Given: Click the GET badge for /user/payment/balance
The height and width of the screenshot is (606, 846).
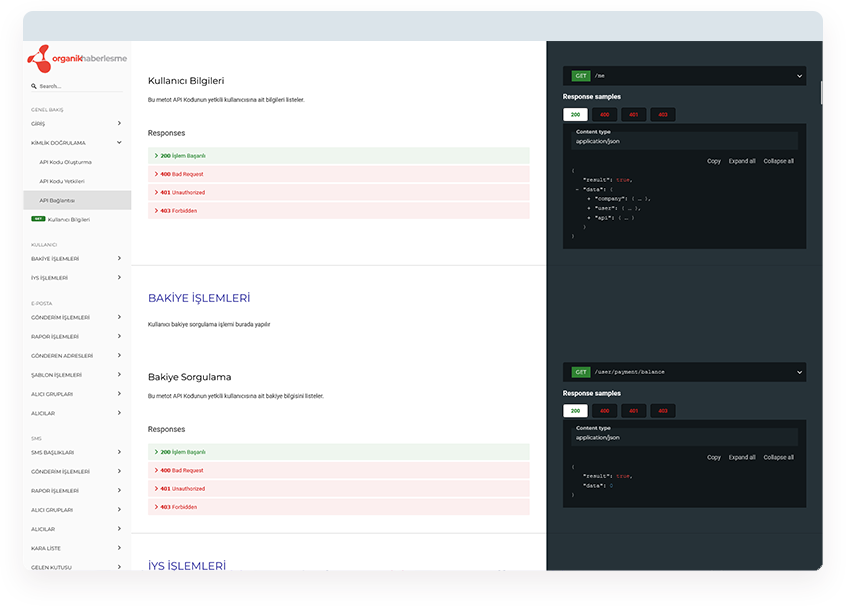Looking at the screenshot, I should 580,372.
